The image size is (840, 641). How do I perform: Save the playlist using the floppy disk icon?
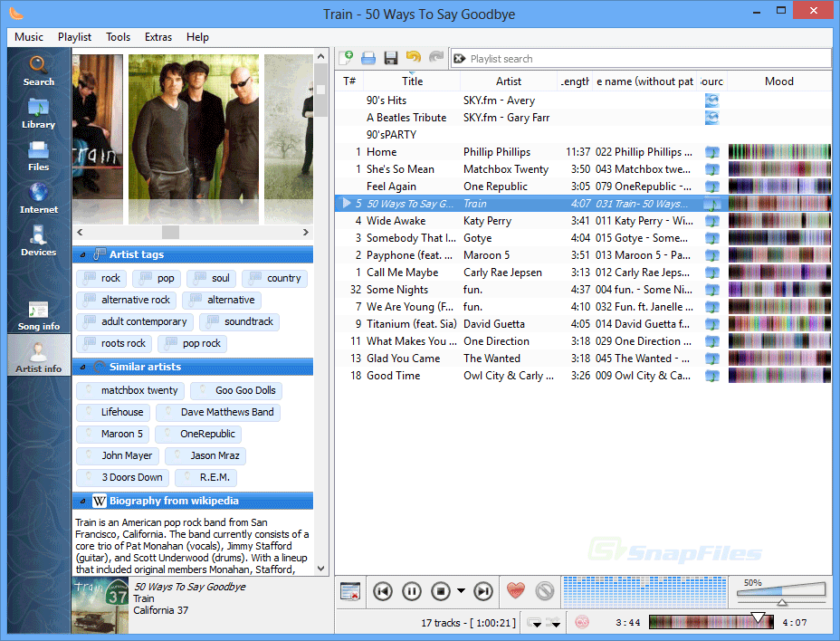pyautogui.click(x=390, y=57)
